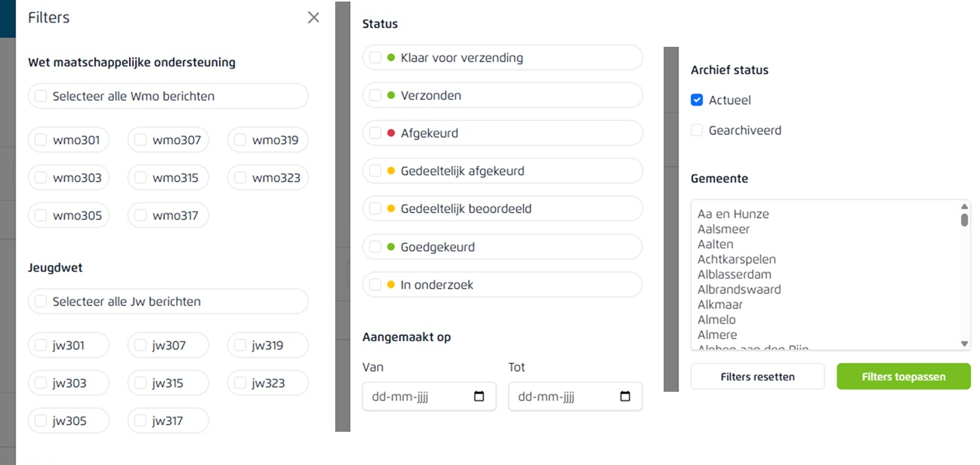Check Selecteer alle Wmo berichten
Image resolution: width=980 pixels, height=465 pixels.
[x=41, y=96]
